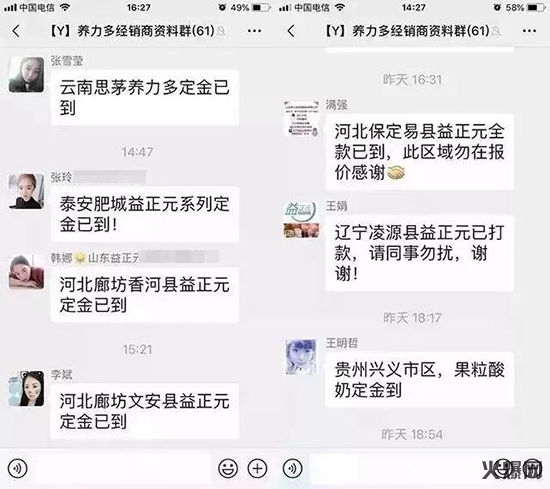Tap 张玲 profile avatar
The height and width of the screenshot is (489, 550).
click(26, 191)
